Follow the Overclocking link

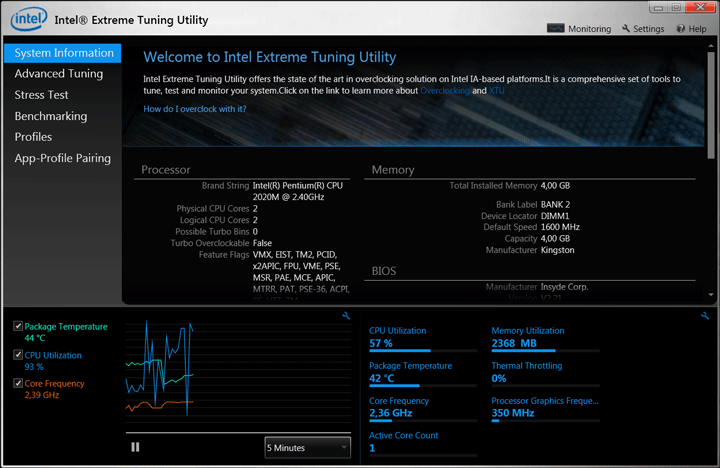tap(444, 90)
